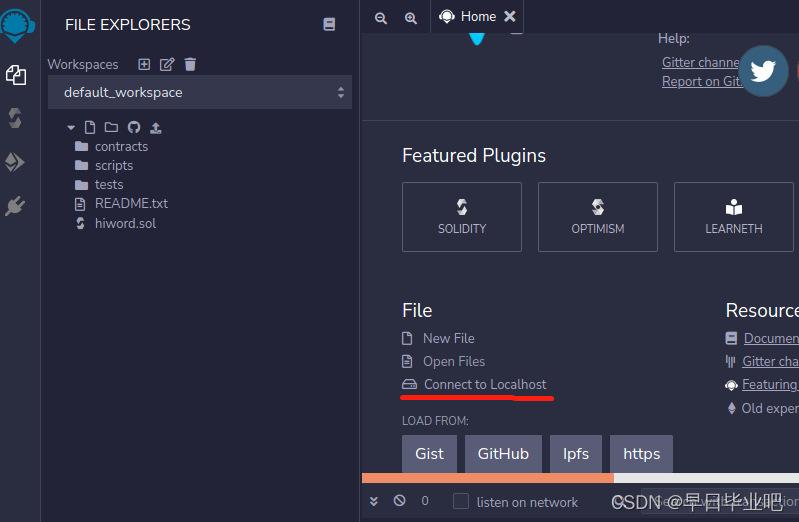
Task: Load from https button
Action: pos(641,454)
